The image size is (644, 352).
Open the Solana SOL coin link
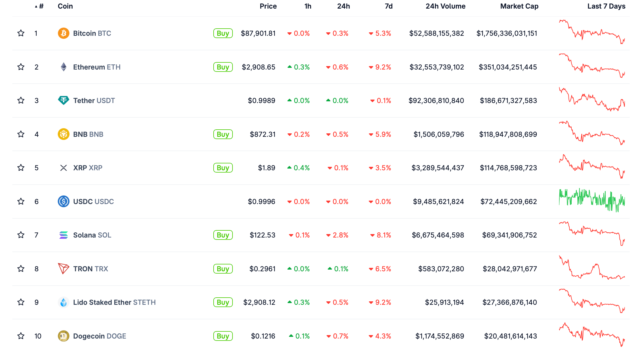[92, 235]
